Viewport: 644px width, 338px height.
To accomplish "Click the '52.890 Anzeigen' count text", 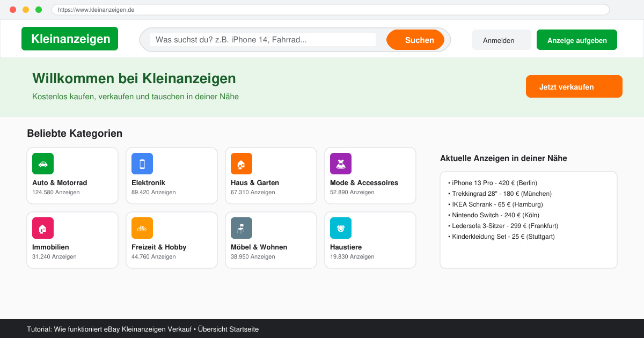I will [352, 192].
